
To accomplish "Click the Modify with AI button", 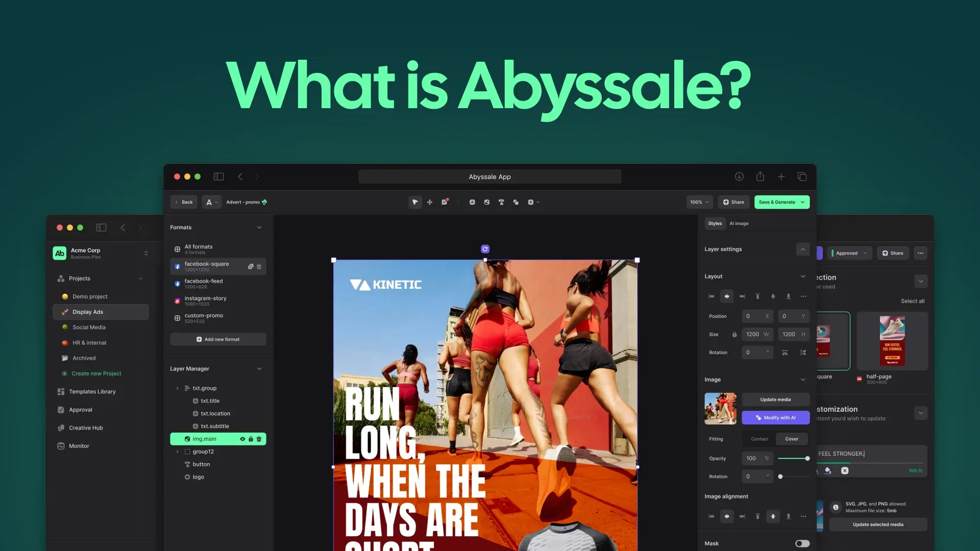I will [x=775, y=417].
